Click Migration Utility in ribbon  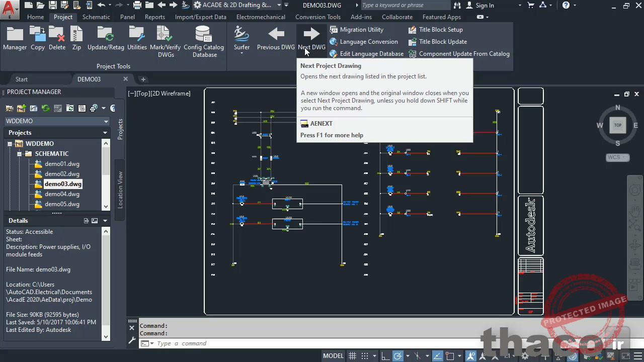click(x=361, y=30)
